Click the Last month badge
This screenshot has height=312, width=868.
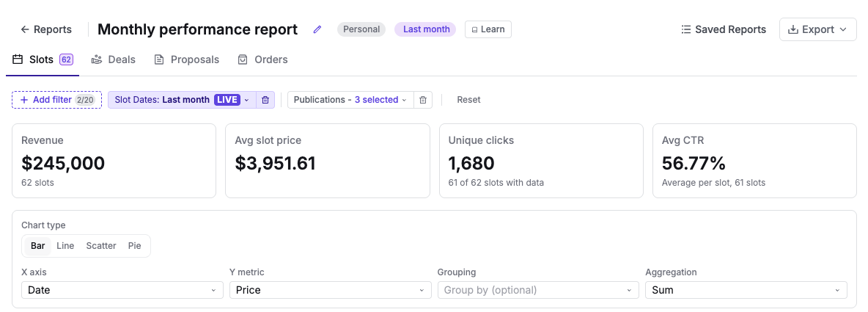click(425, 29)
